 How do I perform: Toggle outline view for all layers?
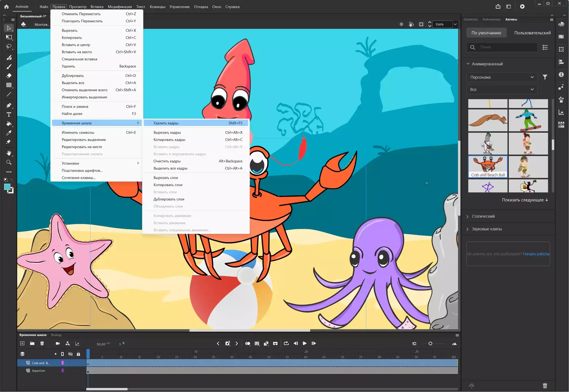click(x=62, y=354)
